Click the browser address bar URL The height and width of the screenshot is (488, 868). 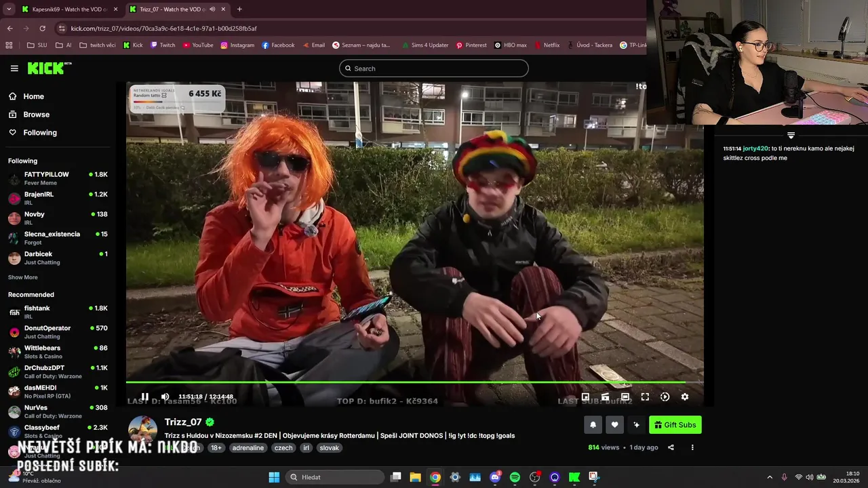click(163, 28)
